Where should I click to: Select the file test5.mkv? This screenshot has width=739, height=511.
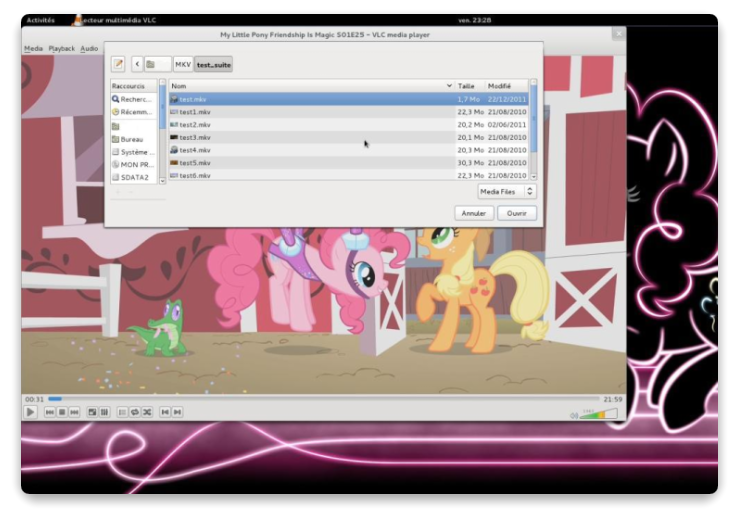pyautogui.click(x=348, y=163)
